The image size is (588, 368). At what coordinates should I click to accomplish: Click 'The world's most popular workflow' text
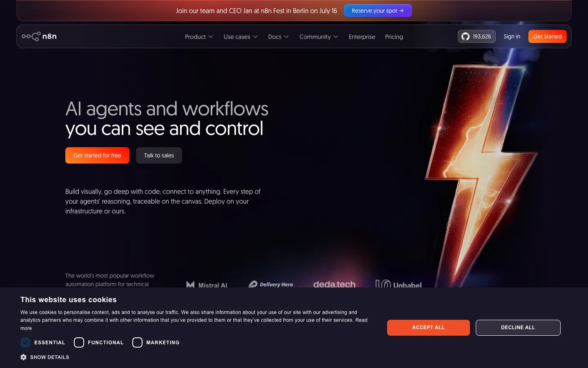tap(110, 276)
